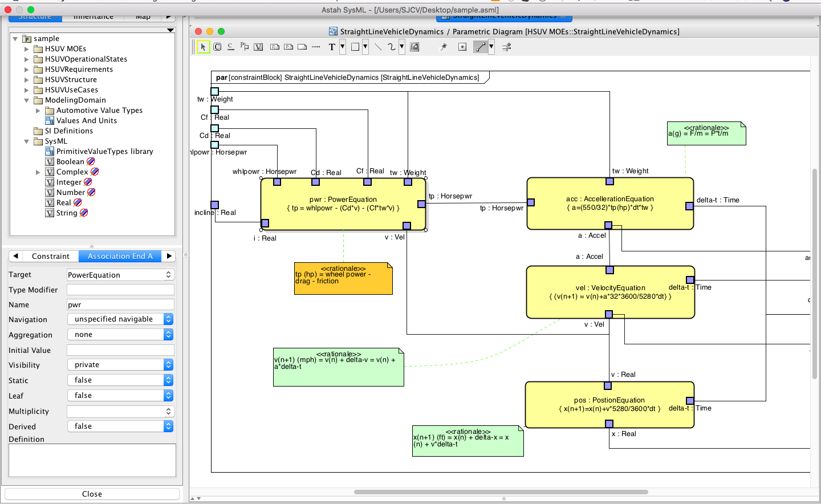Open the Leaf false dropdown
Image resolution: width=821 pixels, height=504 pixels.
pos(120,396)
